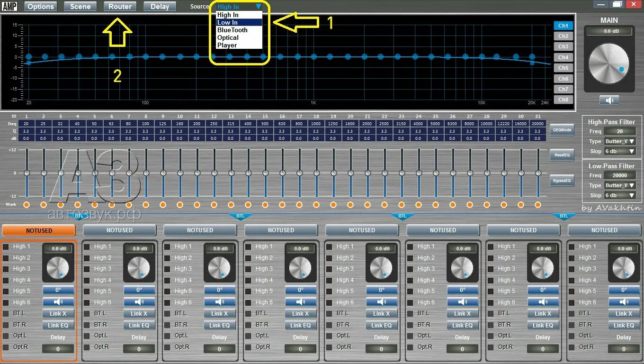Click the BypassEQ button
The height and width of the screenshot is (364, 644).
562,180
